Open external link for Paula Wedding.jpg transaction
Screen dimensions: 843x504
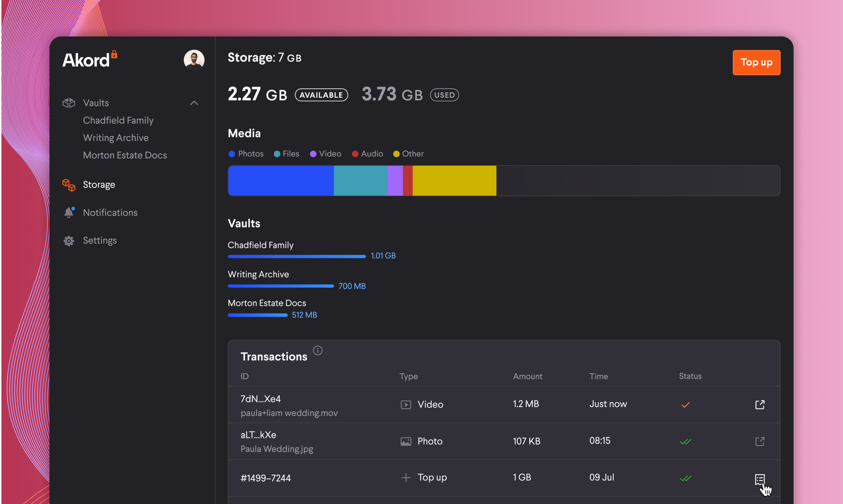click(x=759, y=441)
